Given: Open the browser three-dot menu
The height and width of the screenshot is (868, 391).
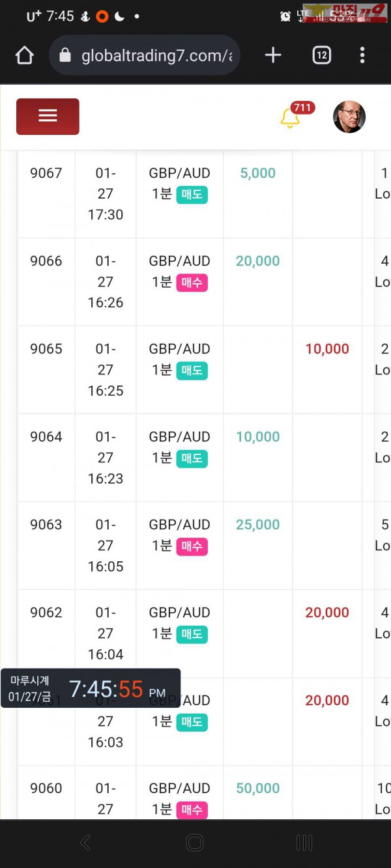Looking at the screenshot, I should pyautogui.click(x=362, y=56).
